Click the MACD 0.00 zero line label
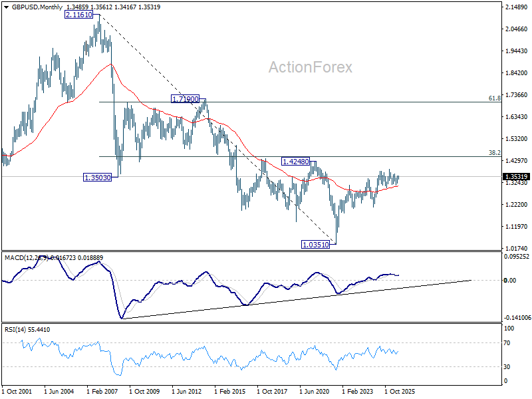The height and width of the screenshot is (399, 532). click(x=510, y=280)
